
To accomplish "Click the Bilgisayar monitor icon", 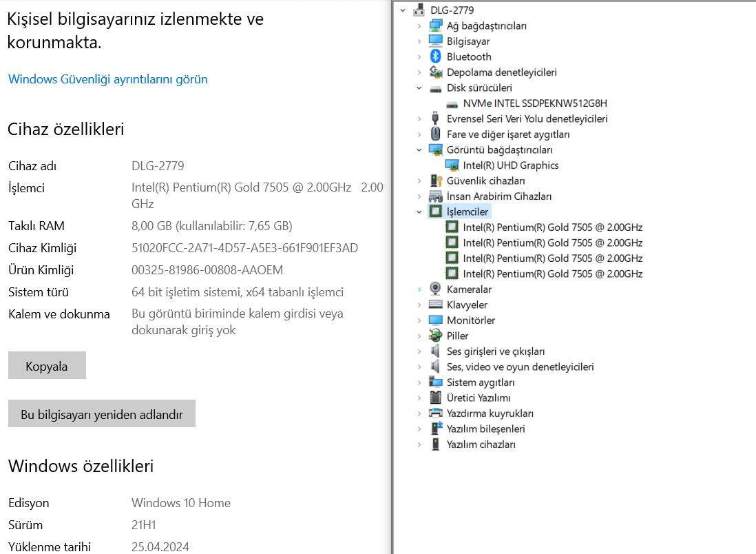I will pyautogui.click(x=435, y=41).
